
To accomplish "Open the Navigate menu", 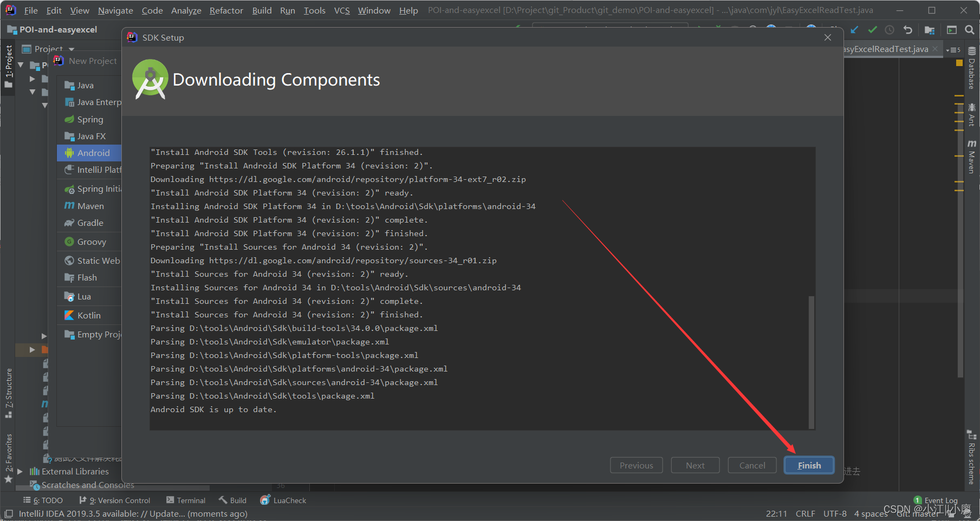I will (x=115, y=10).
